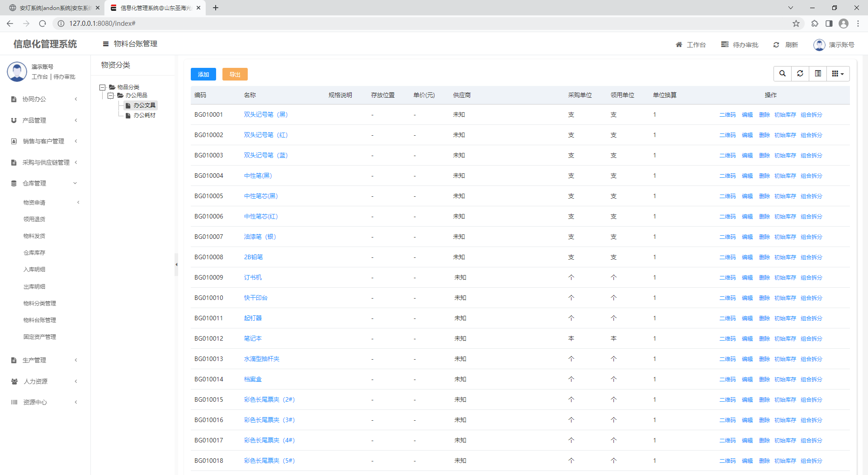
Task: Open 待办审批 in the top header
Action: click(x=740, y=45)
